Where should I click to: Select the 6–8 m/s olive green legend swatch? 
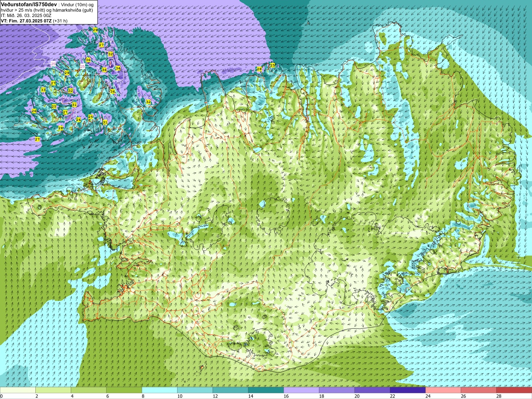(x=124, y=390)
